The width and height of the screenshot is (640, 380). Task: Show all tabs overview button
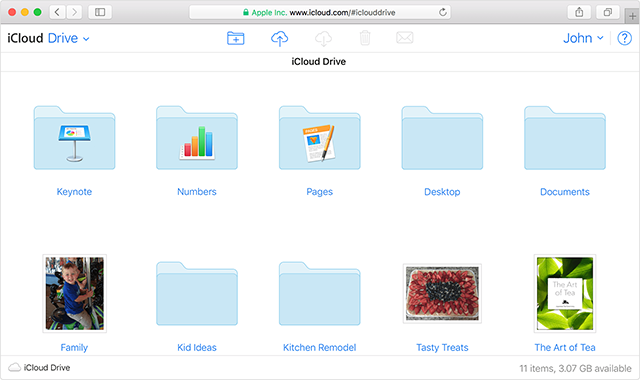pos(608,12)
